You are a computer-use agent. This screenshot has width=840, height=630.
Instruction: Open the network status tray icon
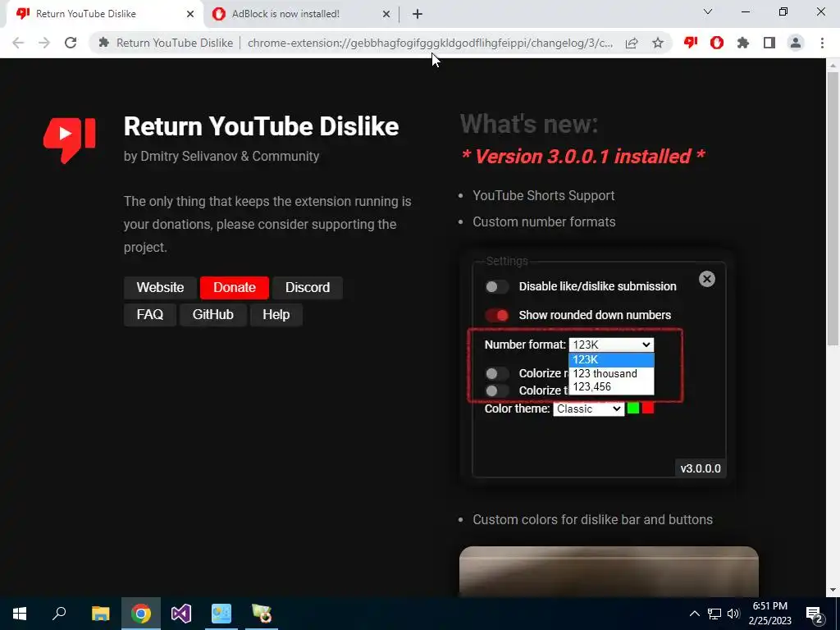coord(714,614)
